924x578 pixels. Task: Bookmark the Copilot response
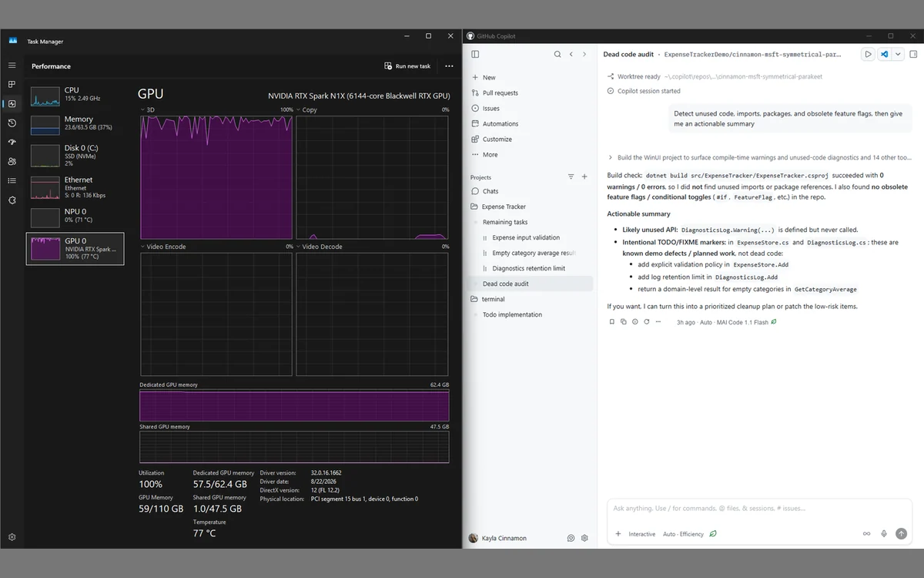[x=612, y=322]
